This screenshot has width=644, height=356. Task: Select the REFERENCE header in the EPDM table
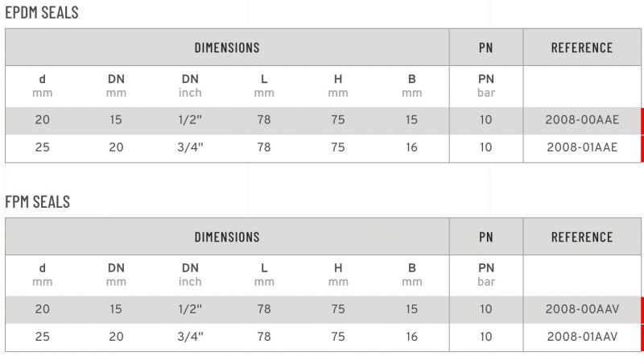click(582, 48)
